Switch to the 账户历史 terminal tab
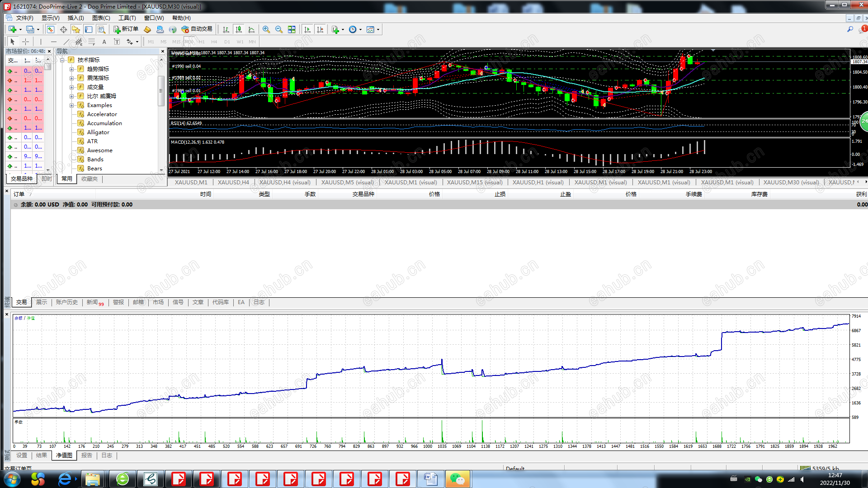The height and width of the screenshot is (488, 868). coord(66,302)
